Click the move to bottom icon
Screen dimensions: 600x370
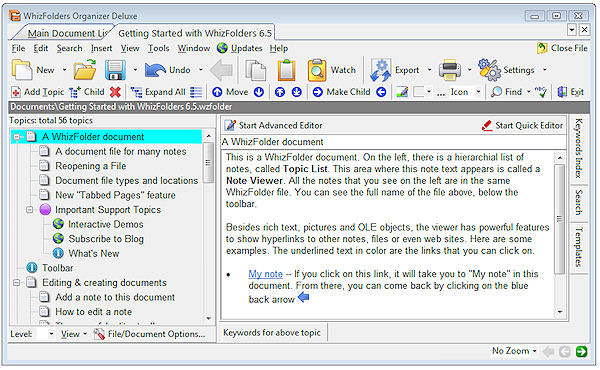pyautogui.click(x=297, y=92)
